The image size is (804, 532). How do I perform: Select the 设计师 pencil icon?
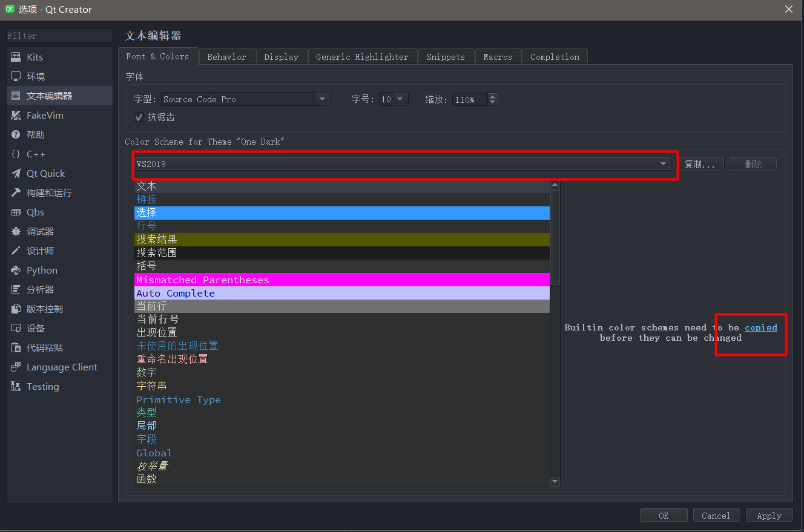point(16,251)
